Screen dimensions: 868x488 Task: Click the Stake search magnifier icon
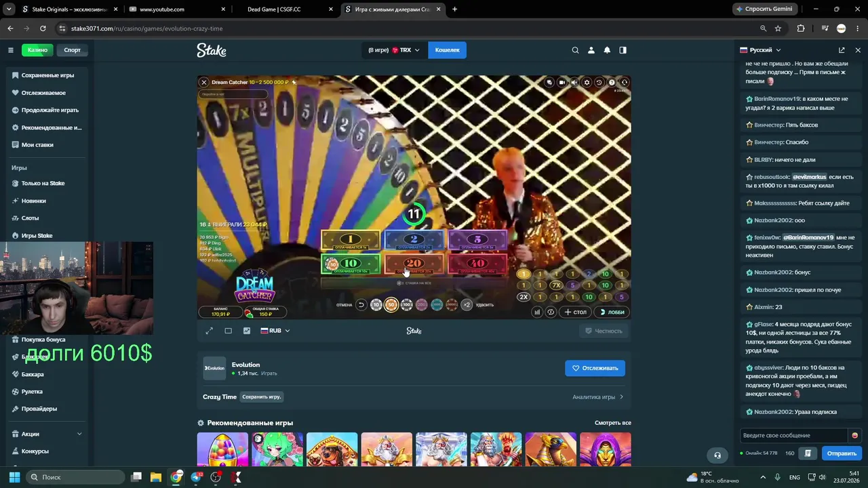coord(575,50)
